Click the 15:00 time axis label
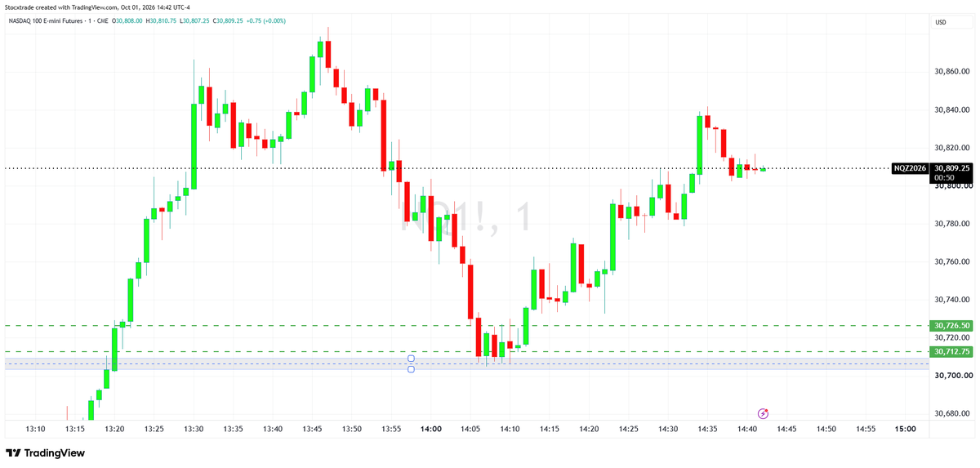Image resolution: width=980 pixels, height=468 pixels. [x=905, y=429]
